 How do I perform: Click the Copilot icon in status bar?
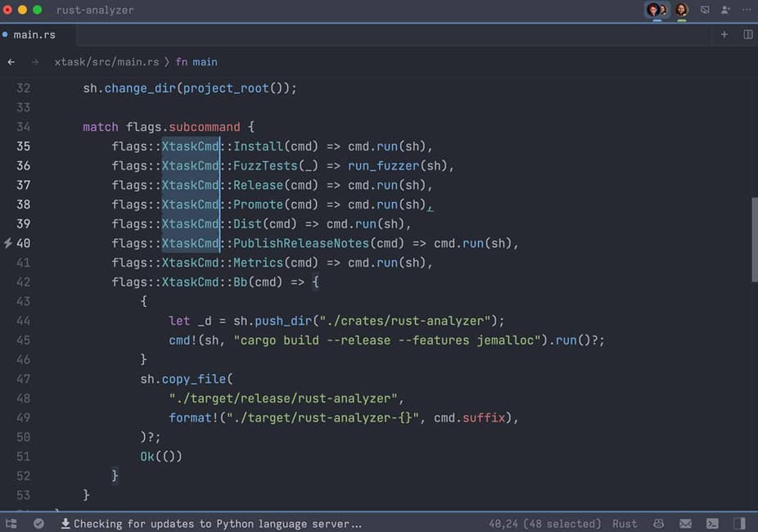tap(658, 524)
